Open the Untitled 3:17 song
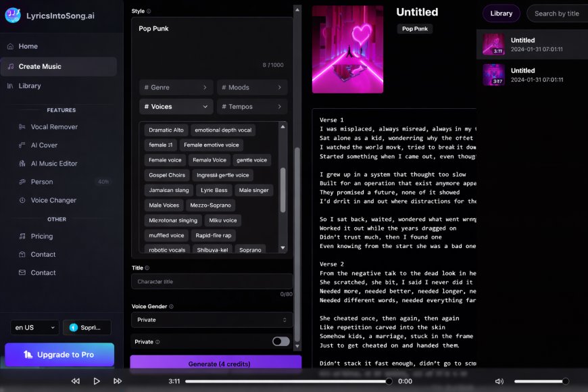This screenshot has height=392, width=588. [x=532, y=74]
